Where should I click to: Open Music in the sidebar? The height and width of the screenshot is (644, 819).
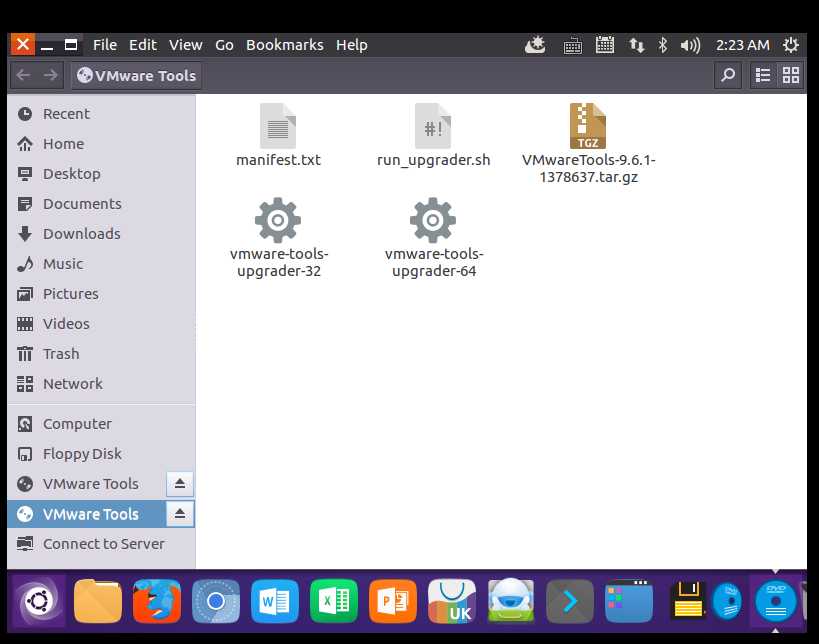point(101,264)
